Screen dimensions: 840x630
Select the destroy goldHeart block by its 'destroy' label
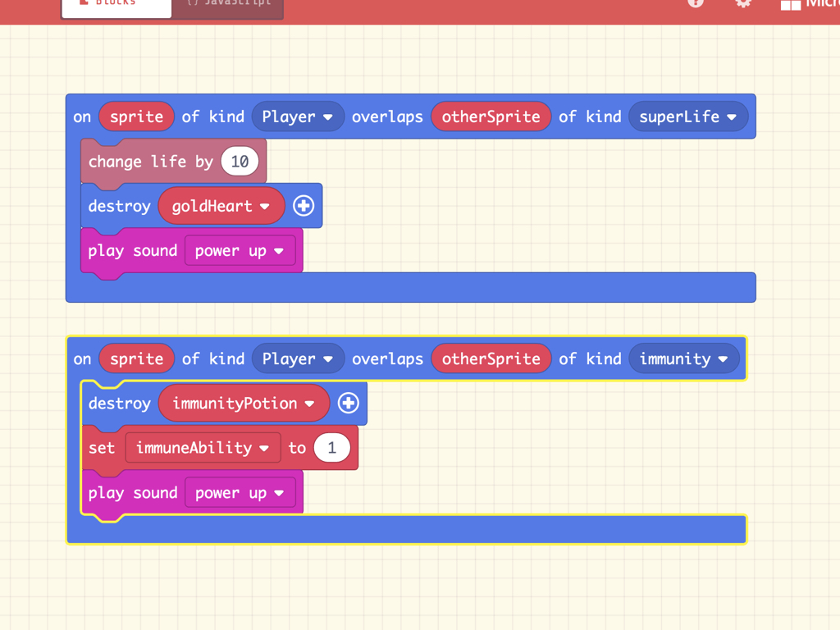(120, 206)
